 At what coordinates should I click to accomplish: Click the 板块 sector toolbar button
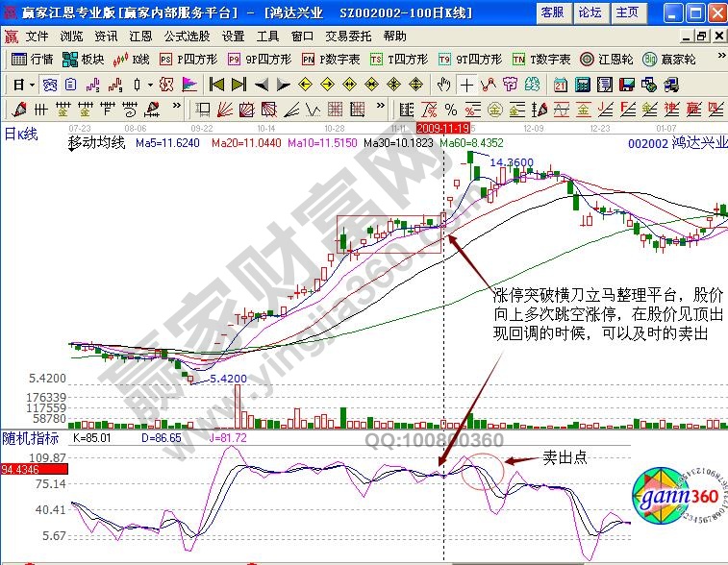tap(84, 59)
